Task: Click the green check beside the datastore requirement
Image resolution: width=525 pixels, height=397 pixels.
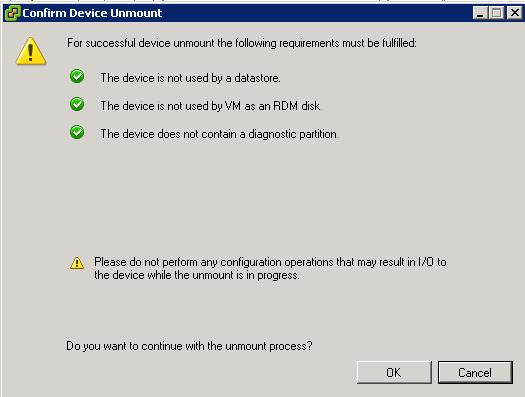Action: (x=77, y=76)
